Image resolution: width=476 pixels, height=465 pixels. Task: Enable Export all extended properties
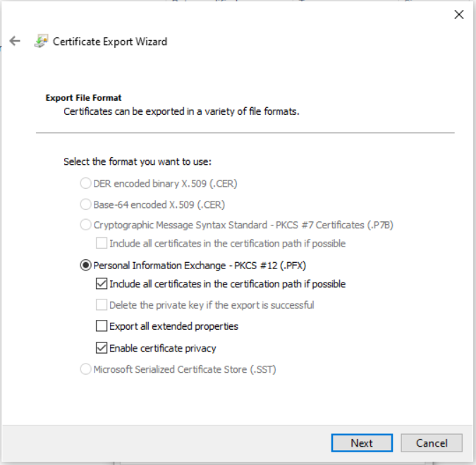102,326
